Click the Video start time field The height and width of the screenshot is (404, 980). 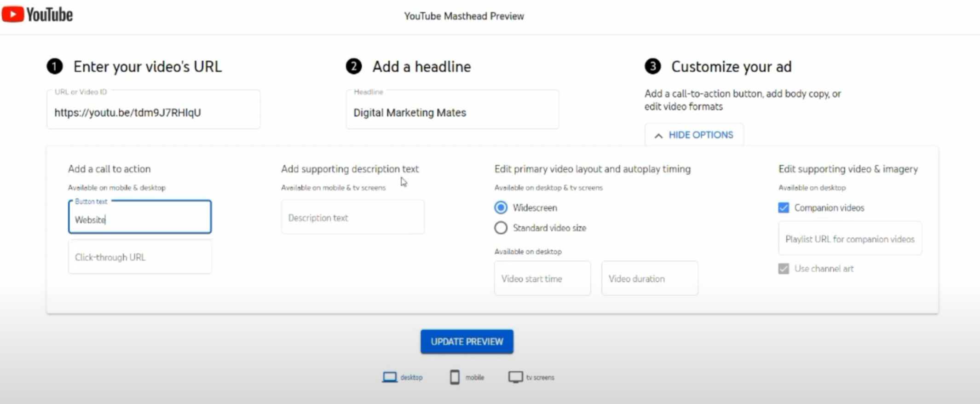(x=542, y=278)
